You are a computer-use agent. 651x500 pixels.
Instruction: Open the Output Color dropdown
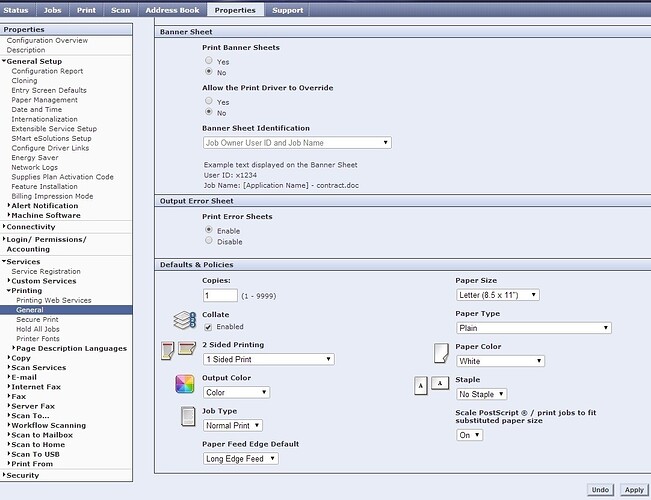coord(237,392)
